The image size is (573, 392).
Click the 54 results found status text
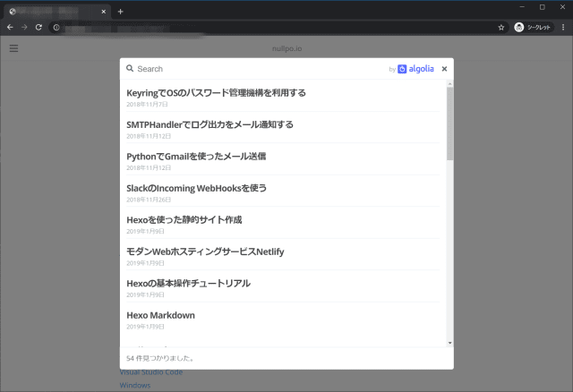(x=160, y=358)
